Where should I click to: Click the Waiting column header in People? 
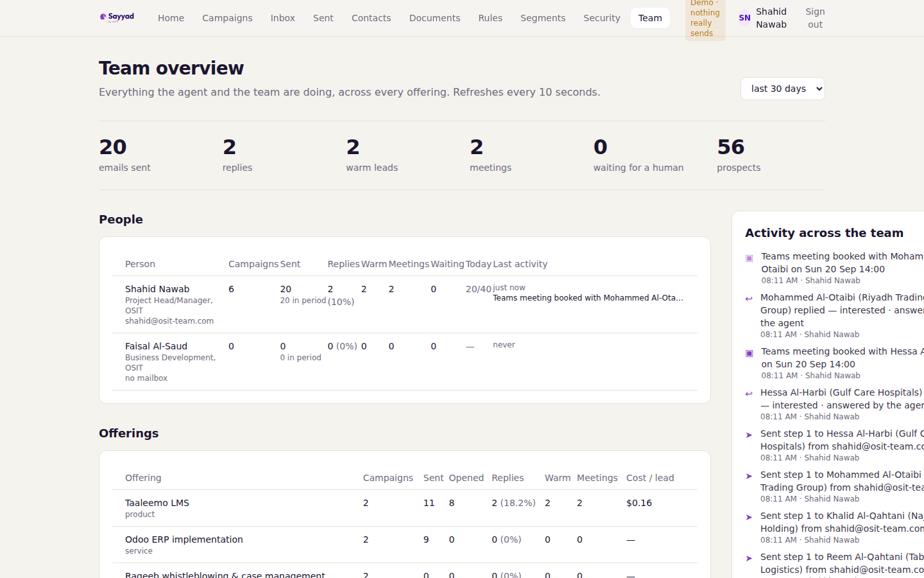[447, 264]
